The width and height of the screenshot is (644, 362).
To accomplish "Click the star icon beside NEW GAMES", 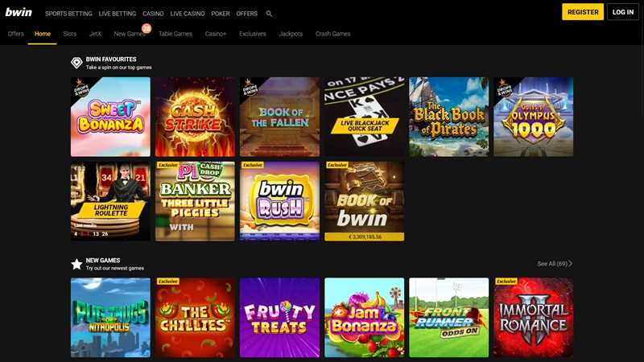I will (76, 264).
